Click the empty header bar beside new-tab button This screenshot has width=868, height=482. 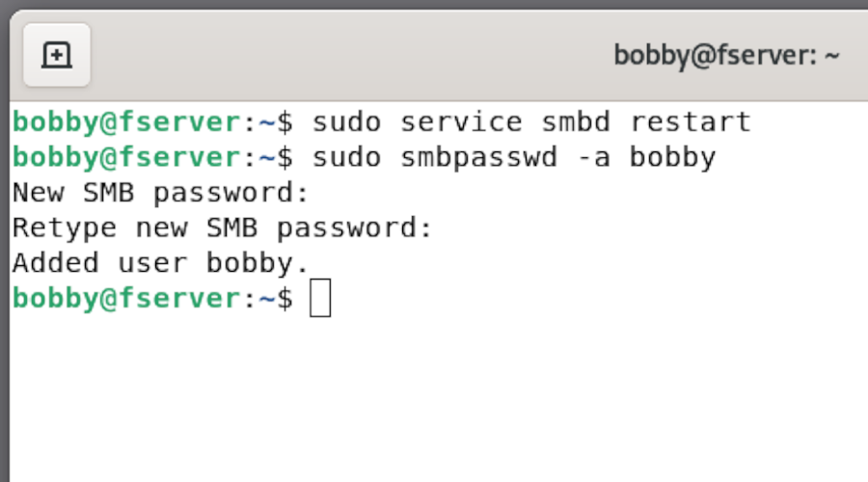[349, 55]
